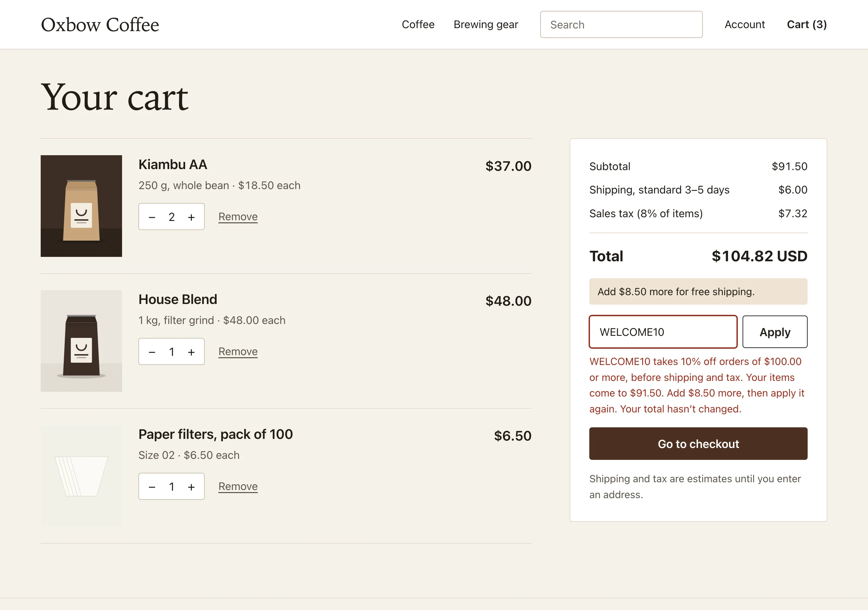The image size is (868, 610).
Task: Increase Kiambu AA quantity with plus button
Action: click(191, 217)
